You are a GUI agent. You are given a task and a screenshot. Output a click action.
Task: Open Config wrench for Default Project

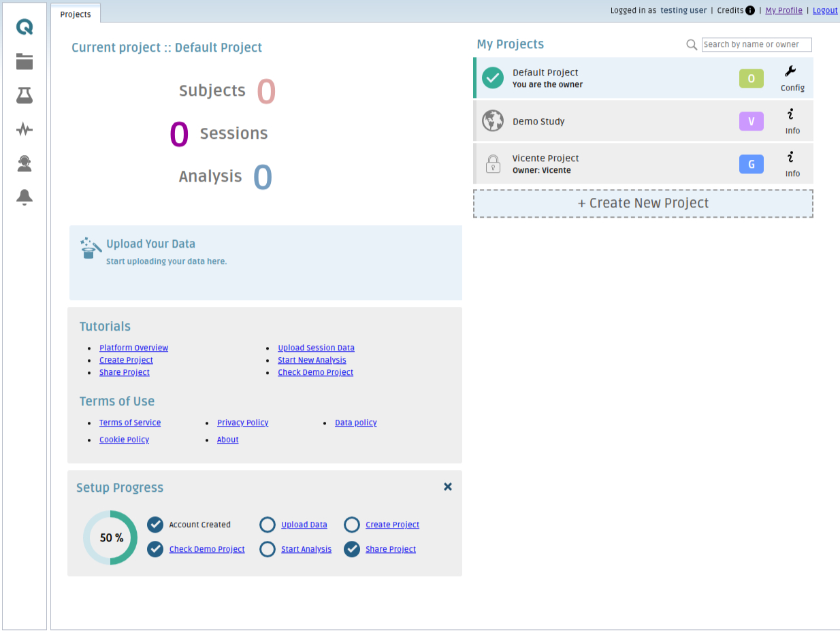(792, 71)
